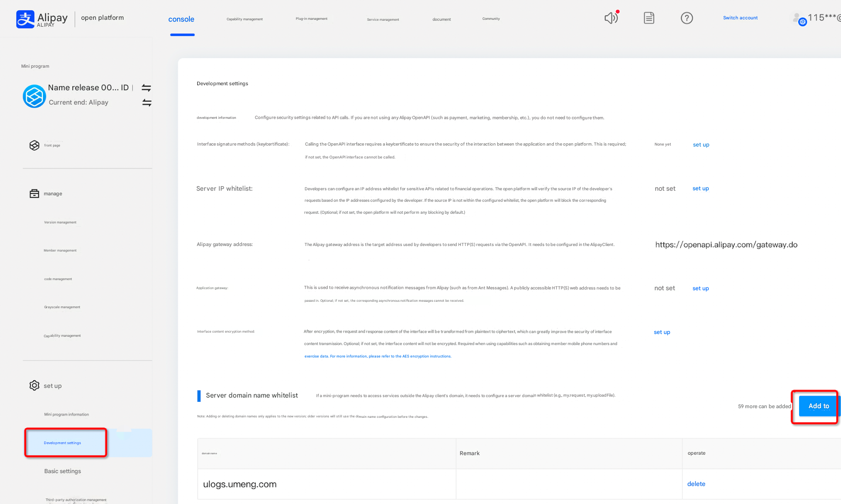Select manage in the sidebar
The image size is (841, 504).
tap(53, 193)
